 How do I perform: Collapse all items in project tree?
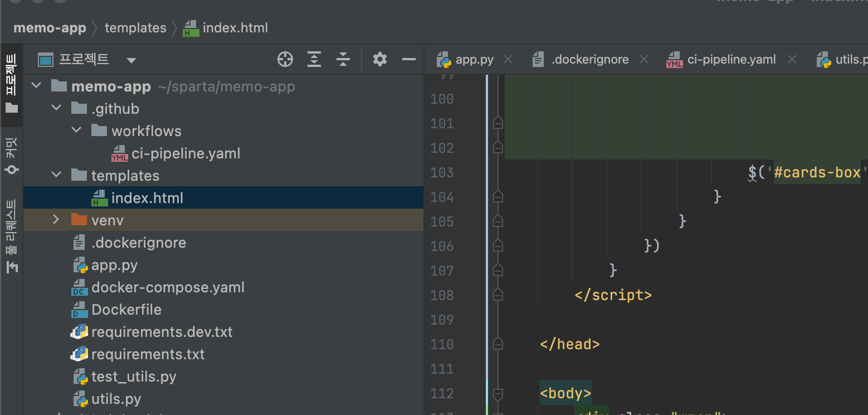coord(343,59)
